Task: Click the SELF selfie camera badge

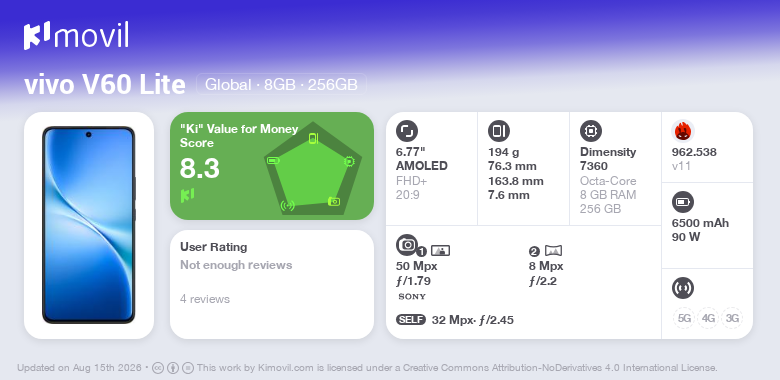Action: 411,319
